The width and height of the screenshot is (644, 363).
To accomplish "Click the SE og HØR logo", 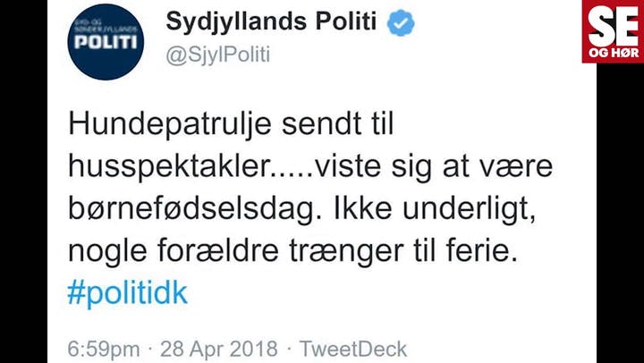I will (x=611, y=30).
